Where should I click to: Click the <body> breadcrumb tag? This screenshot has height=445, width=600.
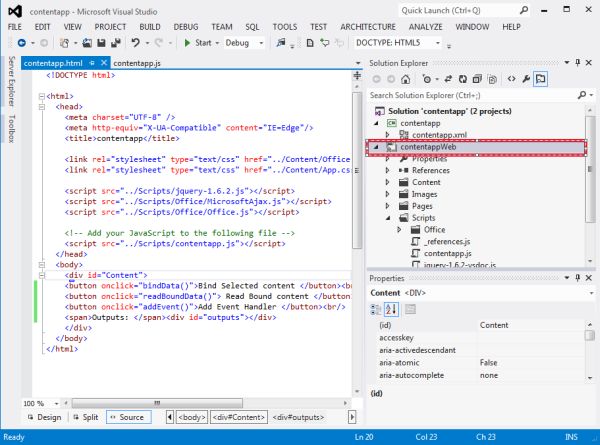tap(192, 417)
